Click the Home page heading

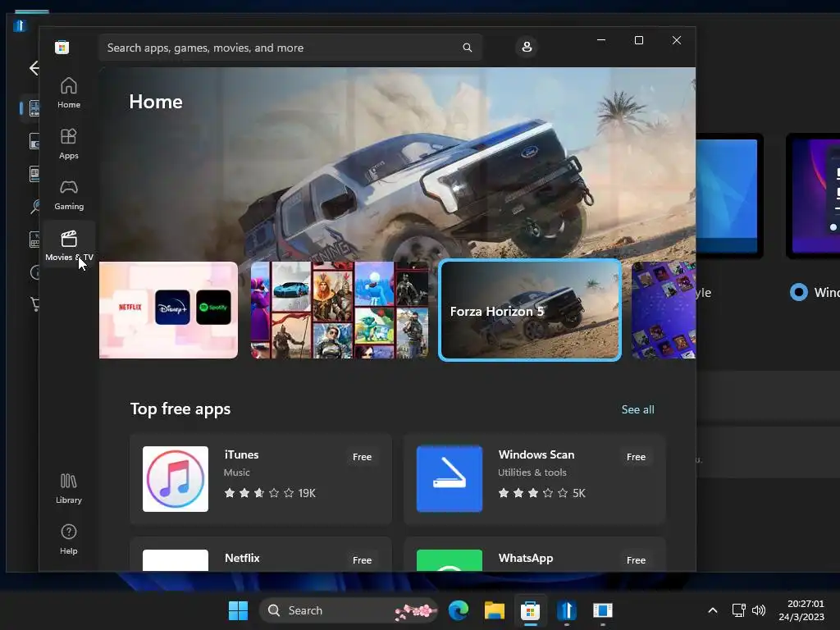tap(156, 102)
